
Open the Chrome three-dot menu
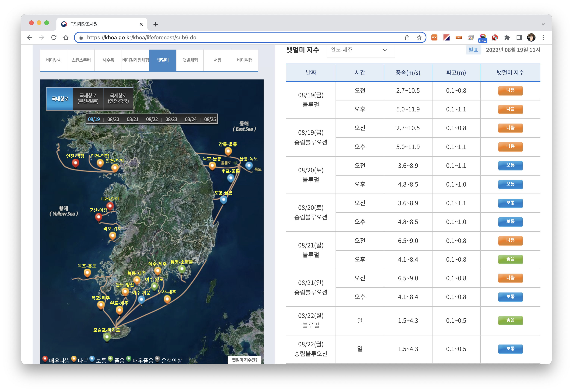[543, 37]
